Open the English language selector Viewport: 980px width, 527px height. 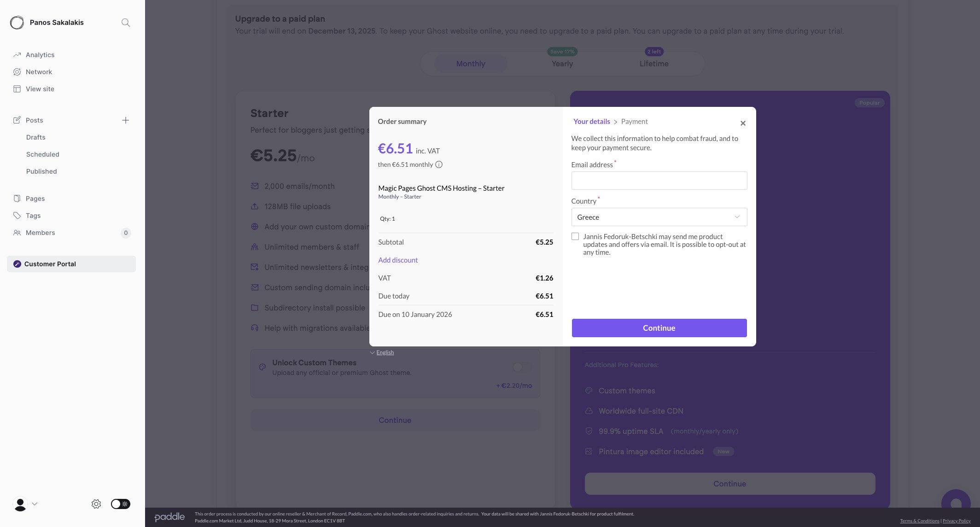pos(384,352)
